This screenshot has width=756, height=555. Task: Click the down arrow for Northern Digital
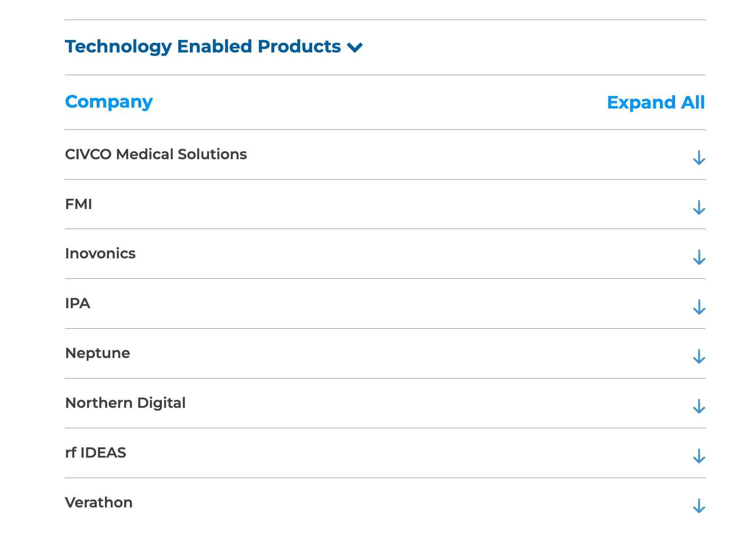coord(699,406)
